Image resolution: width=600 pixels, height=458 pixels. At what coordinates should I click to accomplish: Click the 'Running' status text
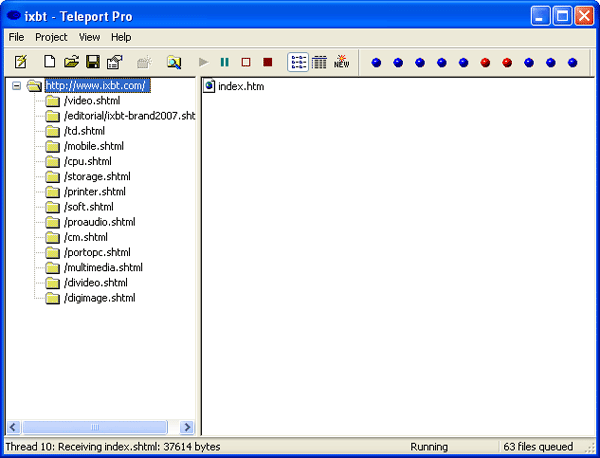click(x=429, y=447)
